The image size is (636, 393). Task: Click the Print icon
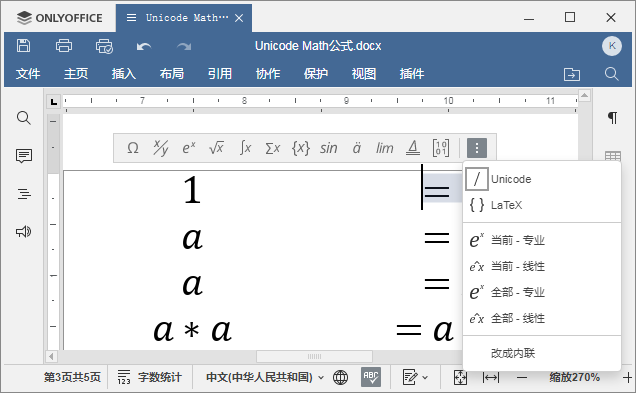(64, 46)
